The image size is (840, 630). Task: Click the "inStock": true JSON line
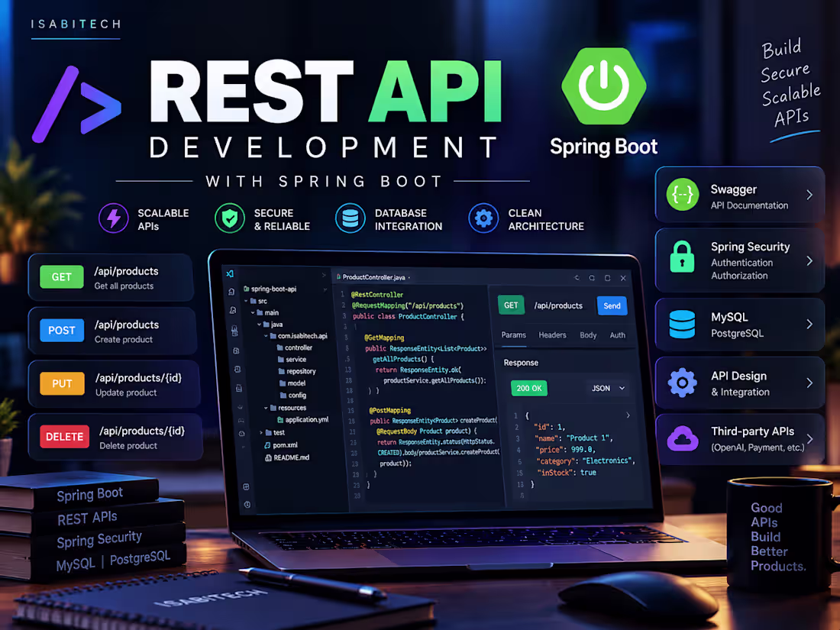[x=567, y=473]
